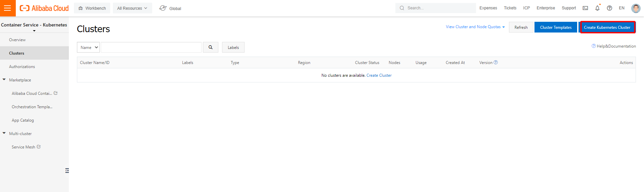Click the Usage column header
This screenshot has height=192, width=644.
[421, 63]
